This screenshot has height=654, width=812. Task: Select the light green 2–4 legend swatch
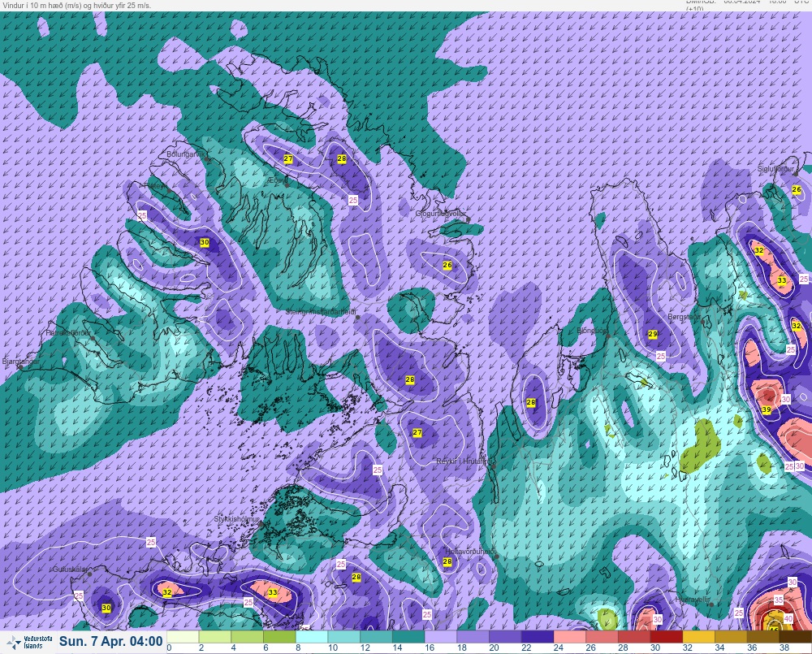pos(215,637)
